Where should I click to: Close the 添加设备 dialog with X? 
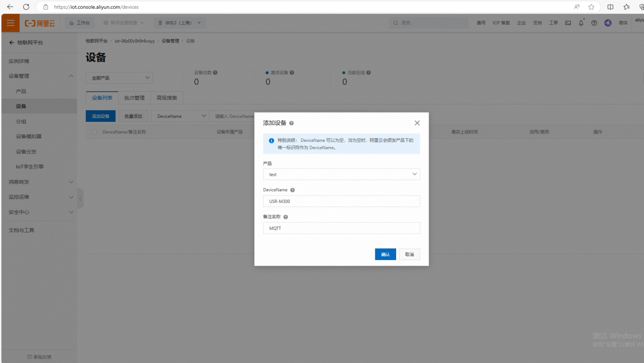[x=417, y=123]
